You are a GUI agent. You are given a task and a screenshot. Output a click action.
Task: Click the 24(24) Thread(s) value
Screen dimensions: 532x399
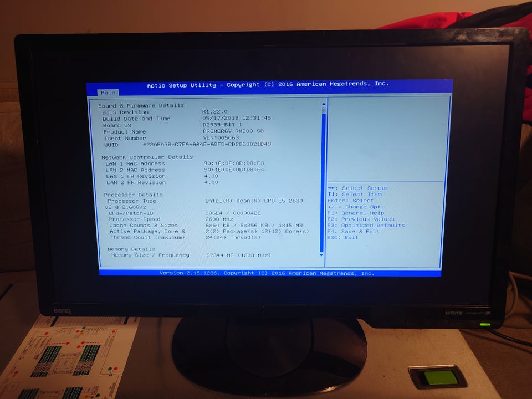[x=233, y=237]
